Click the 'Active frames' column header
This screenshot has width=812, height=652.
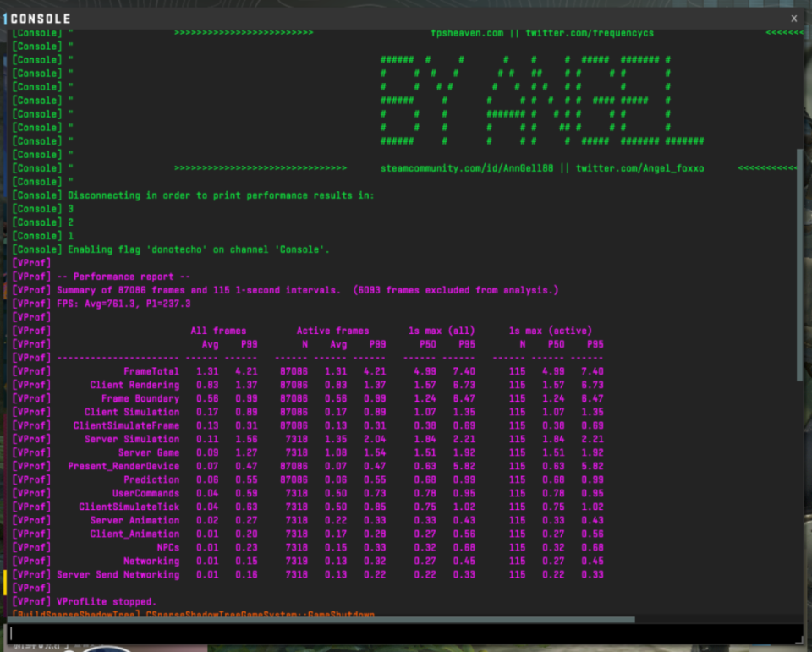pyautogui.click(x=333, y=331)
